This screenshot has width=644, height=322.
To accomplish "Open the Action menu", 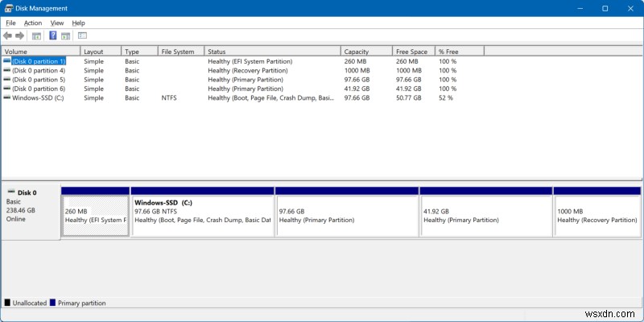I will [33, 23].
